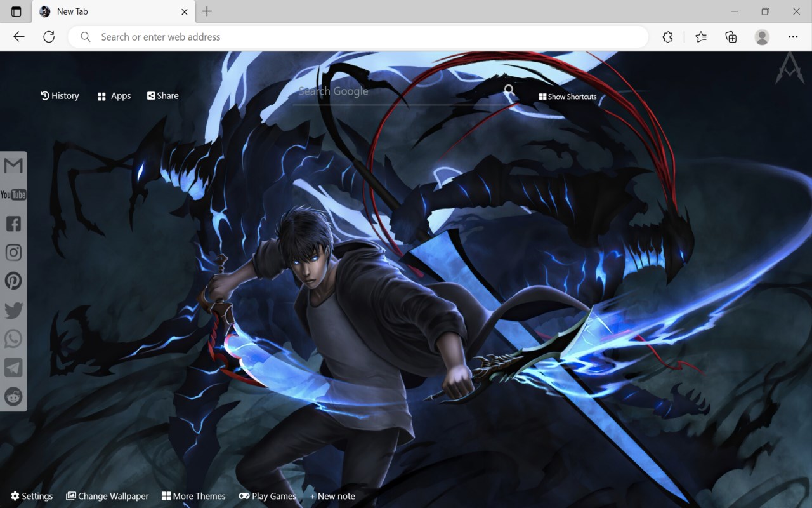The image size is (812, 508).
Task: Open the Favorites star menu
Action: click(x=701, y=37)
